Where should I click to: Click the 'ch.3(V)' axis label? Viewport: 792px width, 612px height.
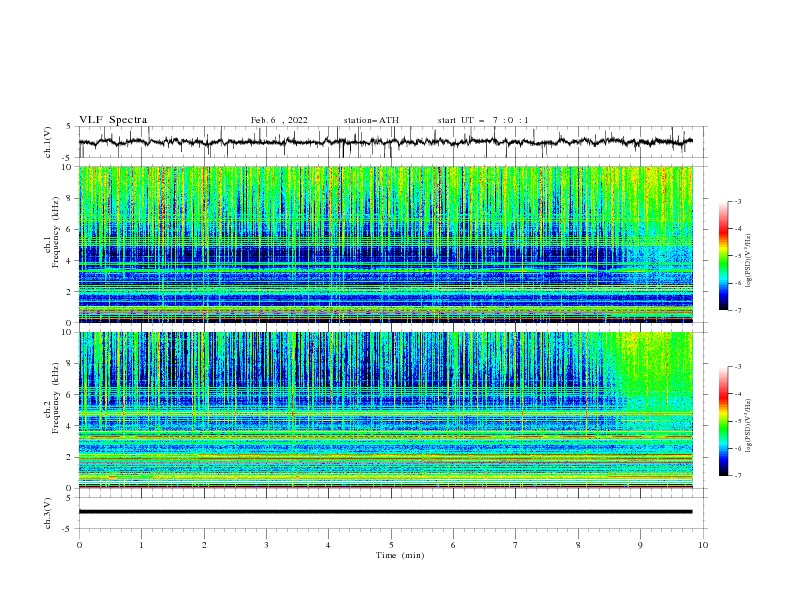coord(48,513)
